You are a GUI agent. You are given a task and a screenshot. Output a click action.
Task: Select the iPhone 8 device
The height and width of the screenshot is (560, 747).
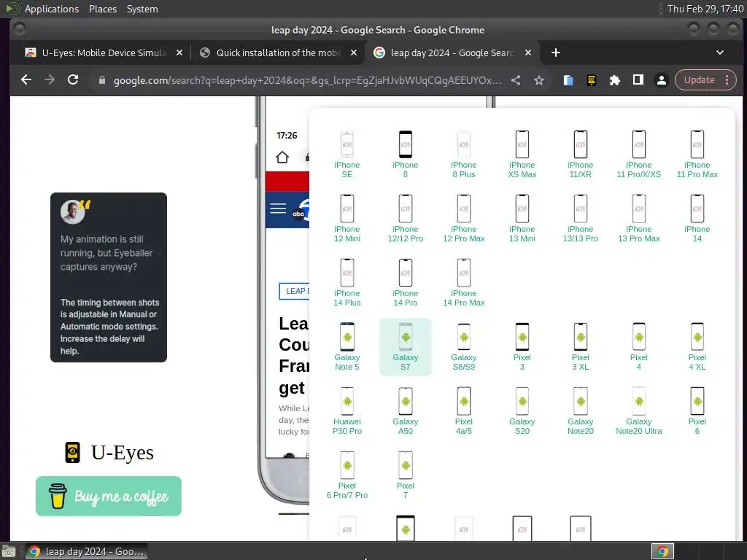pyautogui.click(x=405, y=155)
